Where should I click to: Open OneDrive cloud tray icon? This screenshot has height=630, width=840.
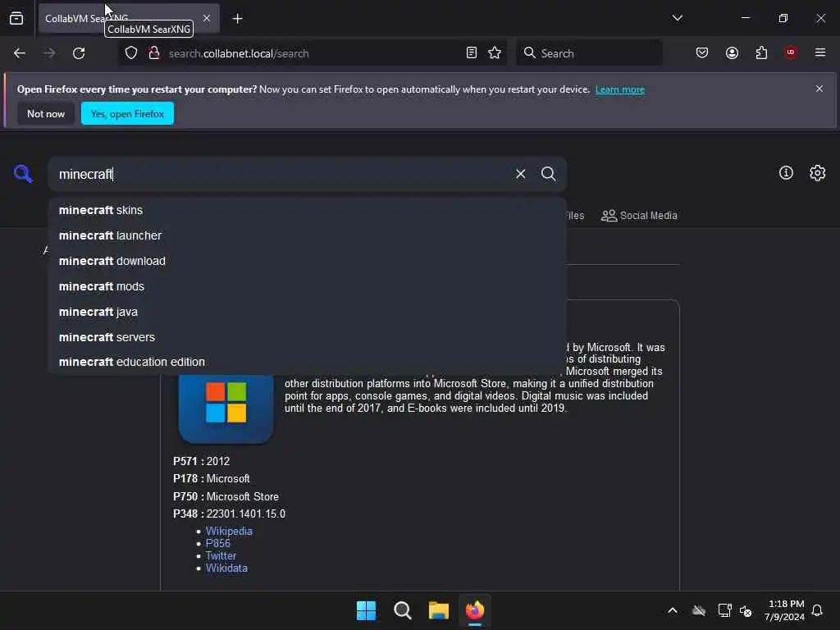699,610
